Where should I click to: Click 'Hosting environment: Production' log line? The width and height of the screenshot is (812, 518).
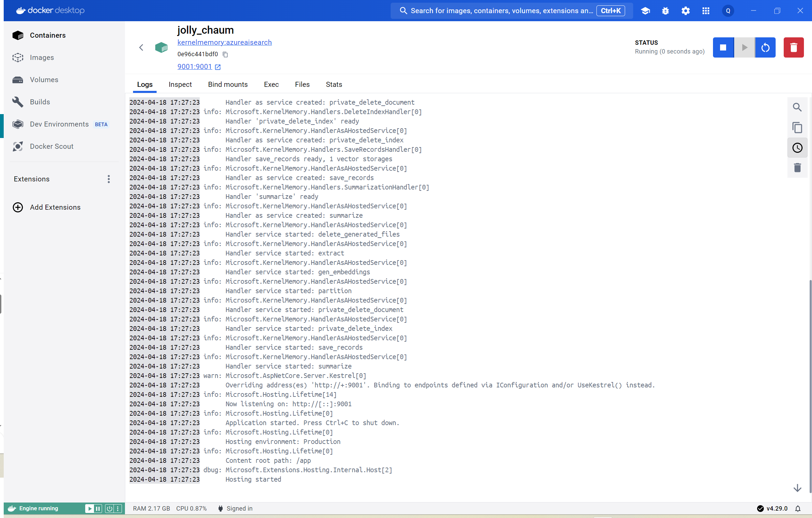click(283, 442)
